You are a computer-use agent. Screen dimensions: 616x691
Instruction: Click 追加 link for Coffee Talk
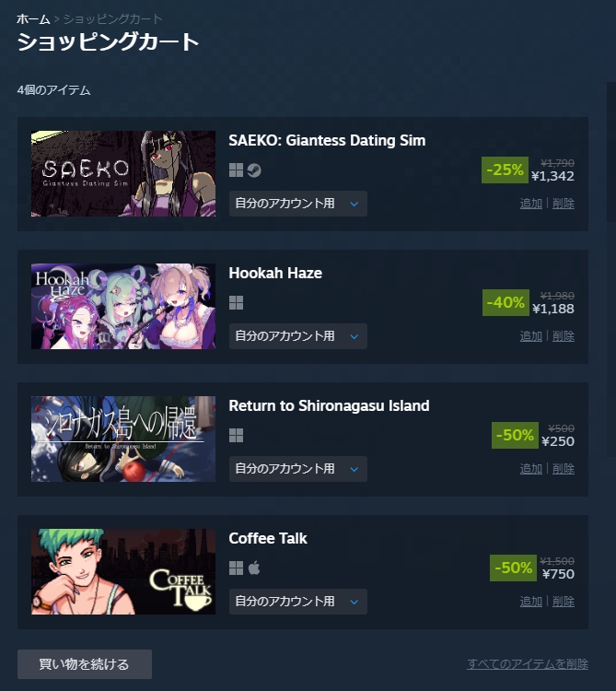(x=530, y=602)
